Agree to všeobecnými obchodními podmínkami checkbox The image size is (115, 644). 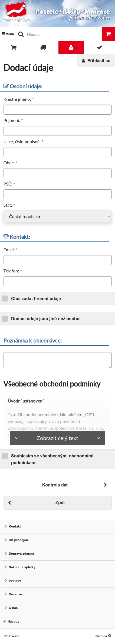click(x=5, y=456)
